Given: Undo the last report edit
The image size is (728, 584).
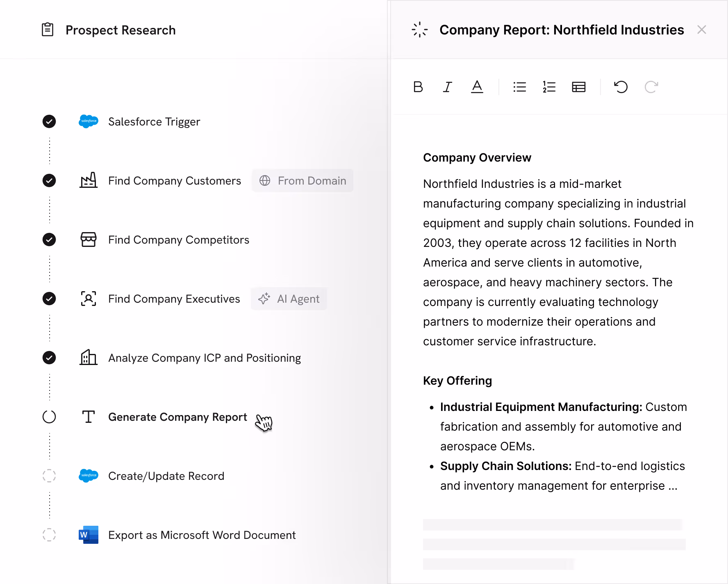Looking at the screenshot, I should (x=621, y=87).
